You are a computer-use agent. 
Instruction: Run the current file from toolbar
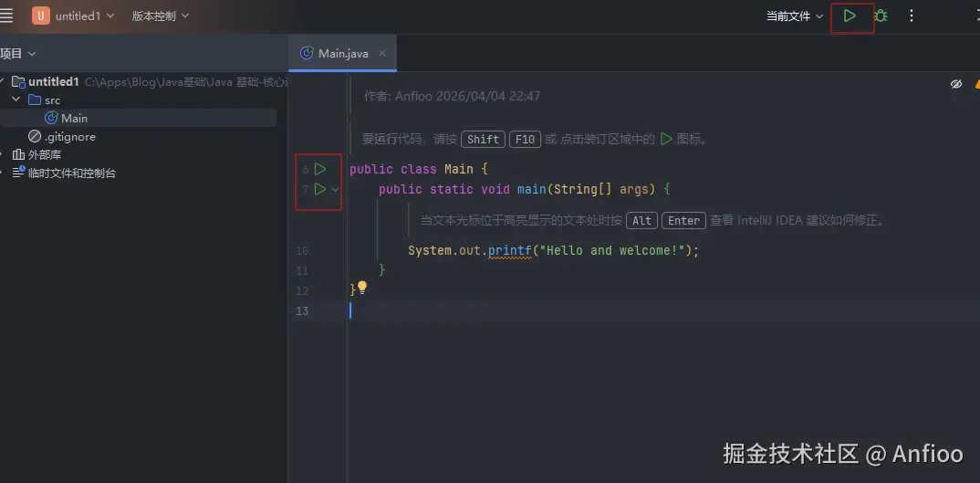(850, 16)
